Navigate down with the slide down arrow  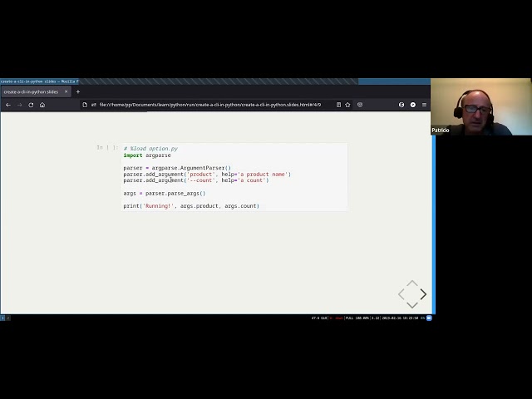click(412, 305)
